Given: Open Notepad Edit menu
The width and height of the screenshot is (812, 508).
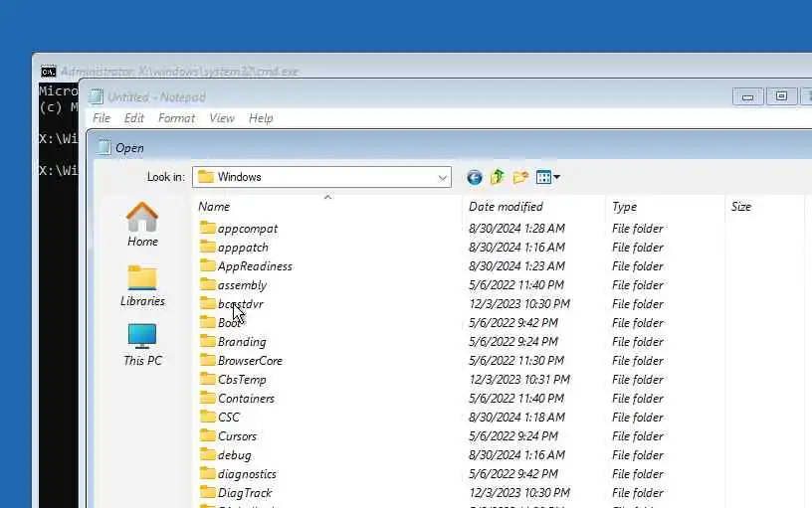Looking at the screenshot, I should (134, 118).
